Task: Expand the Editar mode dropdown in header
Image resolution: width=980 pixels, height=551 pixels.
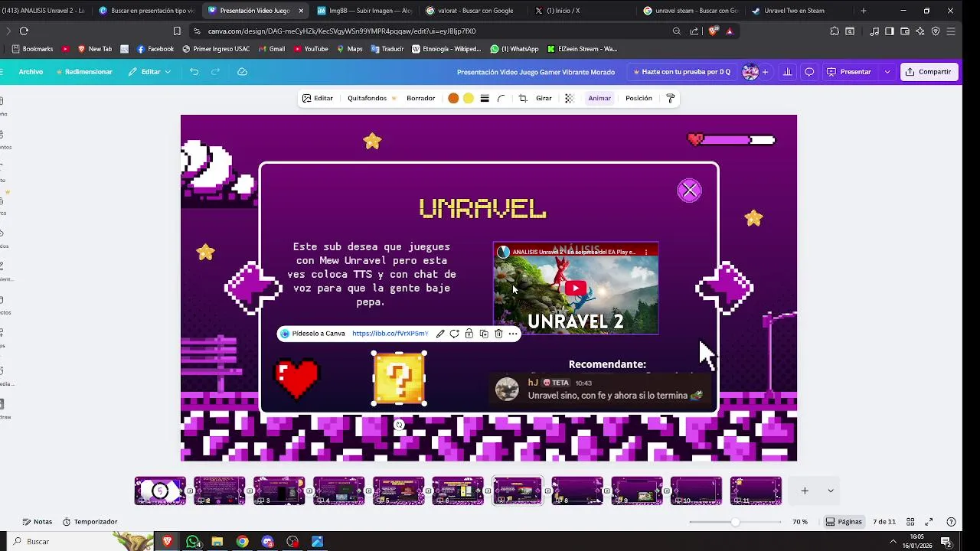Action: [x=149, y=72]
